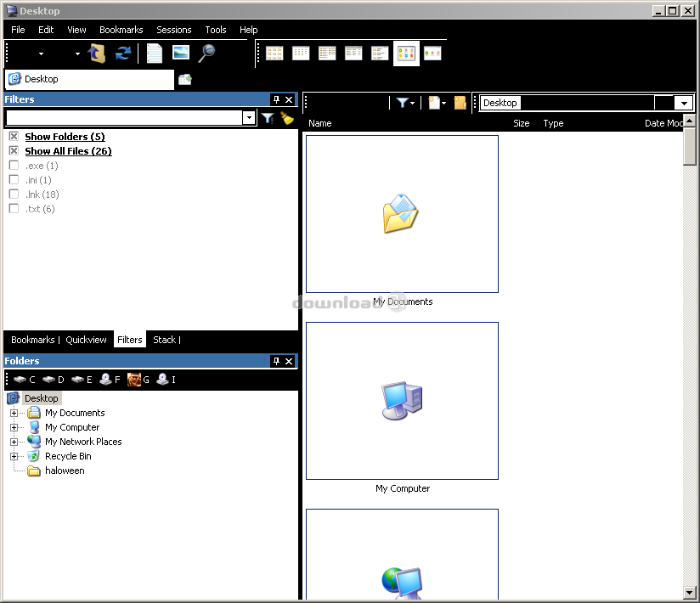Switch to the Quickview tab

[86, 340]
